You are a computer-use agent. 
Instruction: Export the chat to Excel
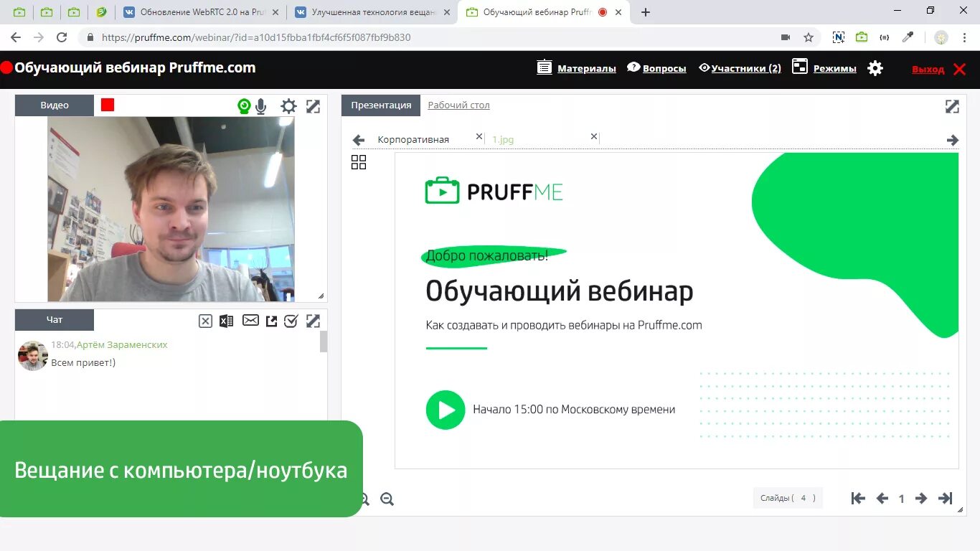click(226, 321)
